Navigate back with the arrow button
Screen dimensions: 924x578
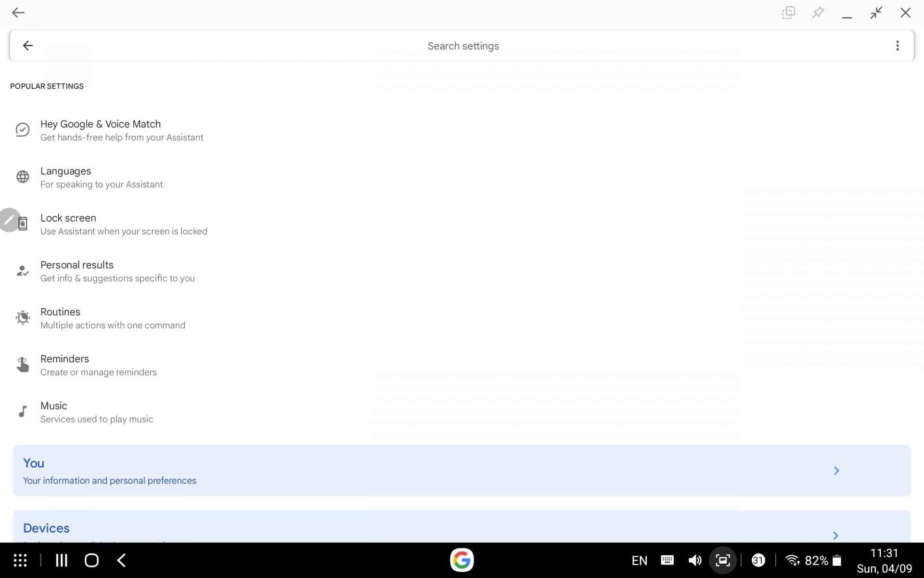pos(27,45)
